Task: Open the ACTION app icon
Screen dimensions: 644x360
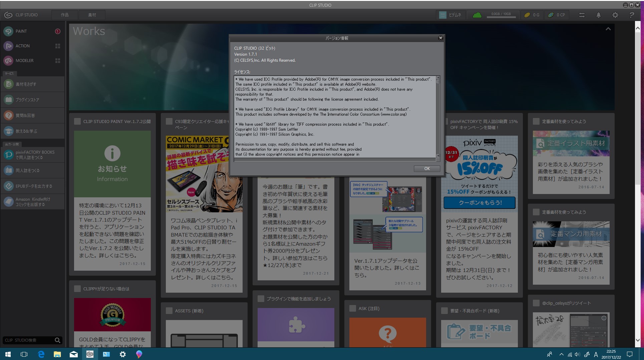Action: pos(8,46)
